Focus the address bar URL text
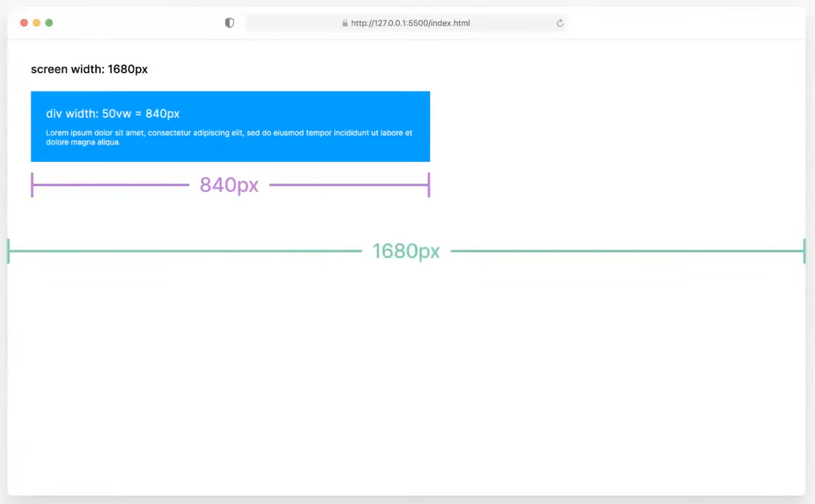Image resolution: width=815 pixels, height=504 pixels. [410, 23]
